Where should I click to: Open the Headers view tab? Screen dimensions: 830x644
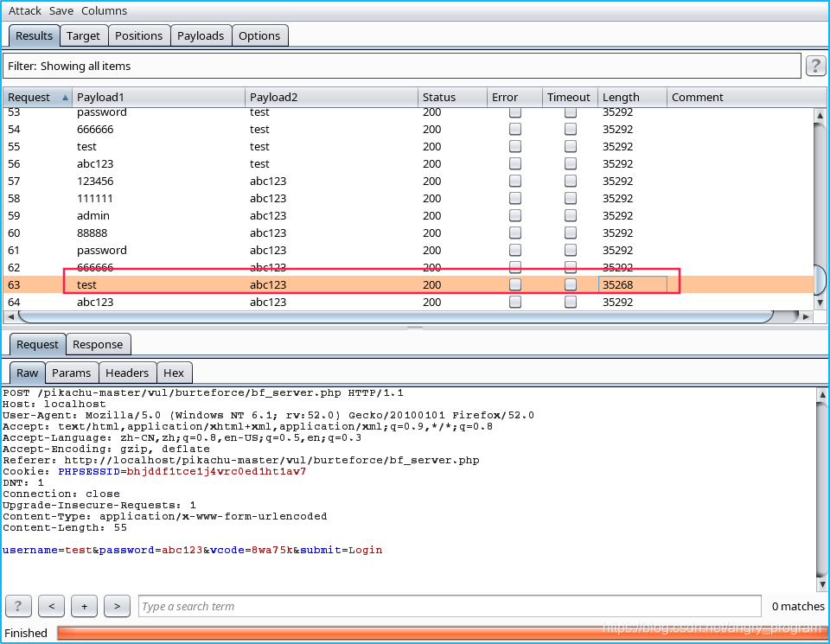click(127, 373)
